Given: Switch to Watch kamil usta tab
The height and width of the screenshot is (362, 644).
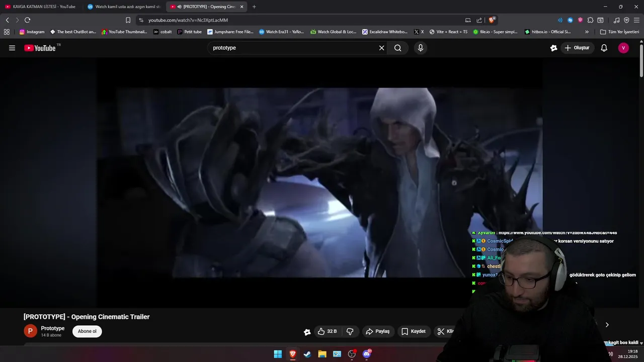Looking at the screenshot, I should 124,7.
